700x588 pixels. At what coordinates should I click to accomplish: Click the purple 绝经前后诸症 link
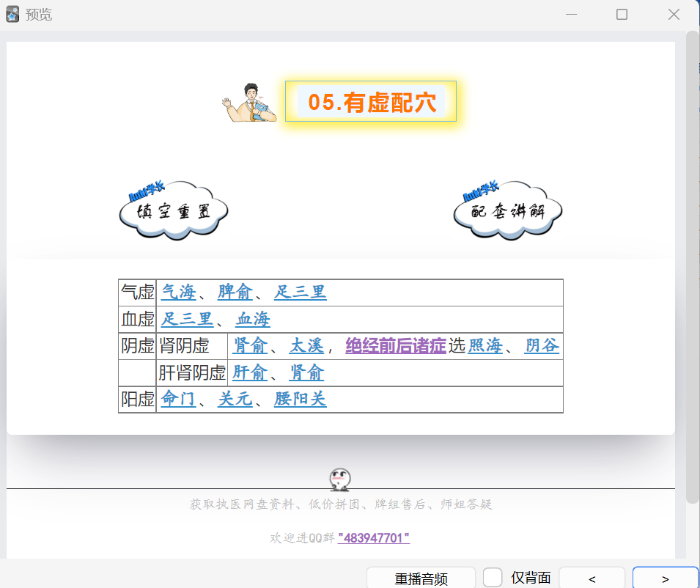[x=396, y=346]
